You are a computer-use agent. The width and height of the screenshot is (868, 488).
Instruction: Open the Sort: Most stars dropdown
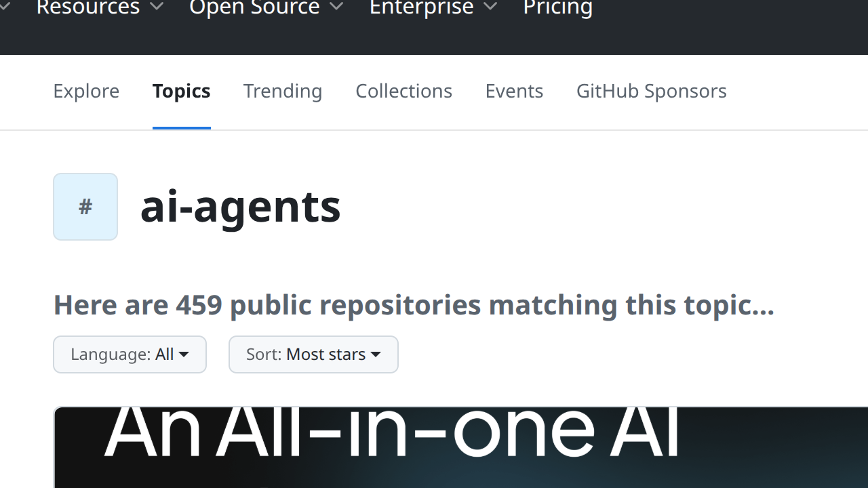(x=313, y=354)
